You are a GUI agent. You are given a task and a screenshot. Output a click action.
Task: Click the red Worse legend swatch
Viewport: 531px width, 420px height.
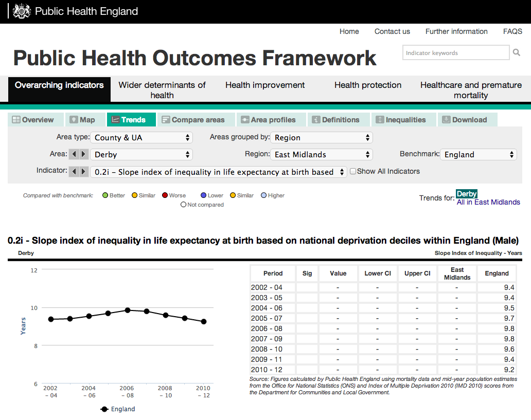[165, 195]
